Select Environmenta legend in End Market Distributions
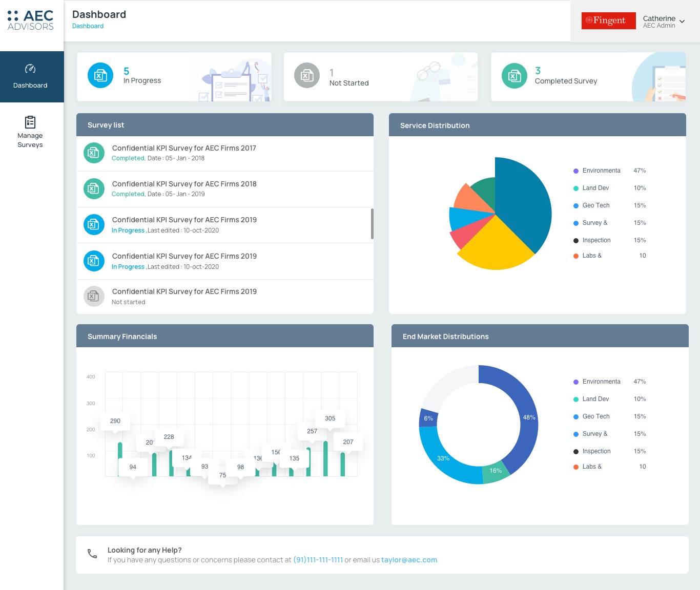 610,382
